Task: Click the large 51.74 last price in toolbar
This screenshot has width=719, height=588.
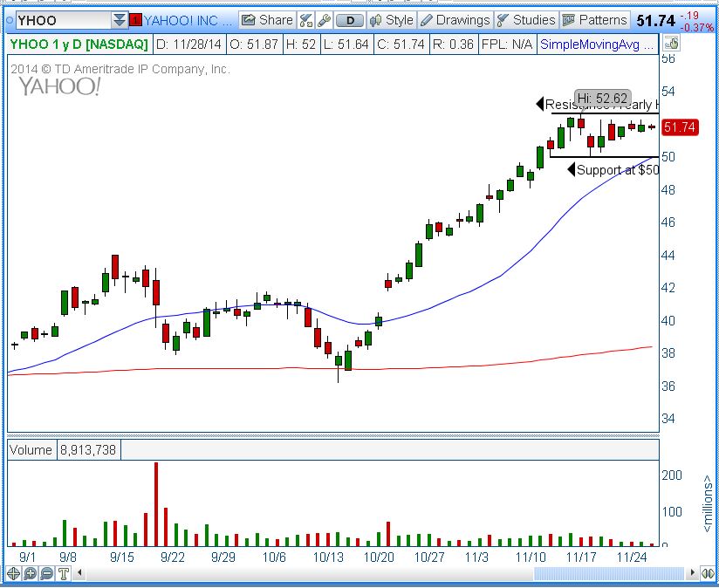Action: (x=655, y=21)
